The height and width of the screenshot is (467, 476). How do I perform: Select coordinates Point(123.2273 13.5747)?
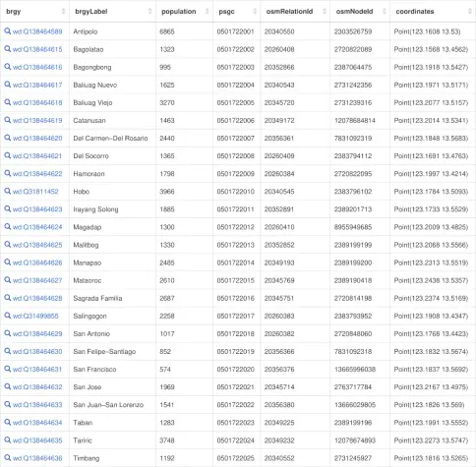click(x=431, y=440)
